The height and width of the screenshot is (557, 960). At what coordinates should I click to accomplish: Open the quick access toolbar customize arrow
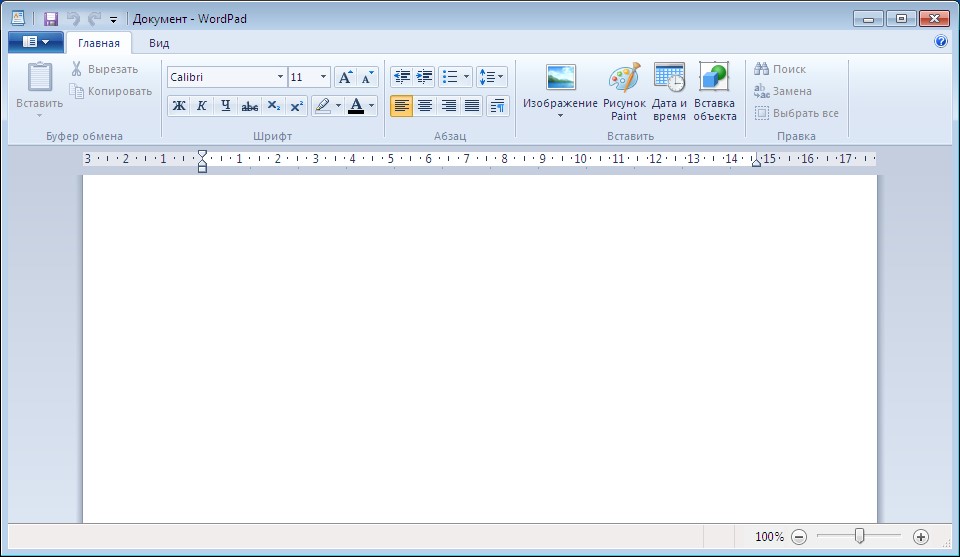tap(113, 20)
